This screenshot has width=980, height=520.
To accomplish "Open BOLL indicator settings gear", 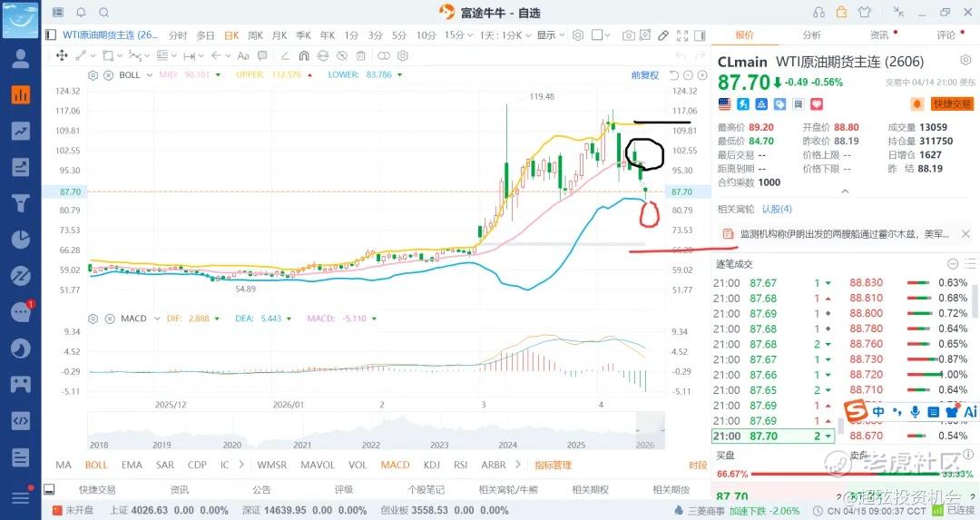I will point(93,75).
